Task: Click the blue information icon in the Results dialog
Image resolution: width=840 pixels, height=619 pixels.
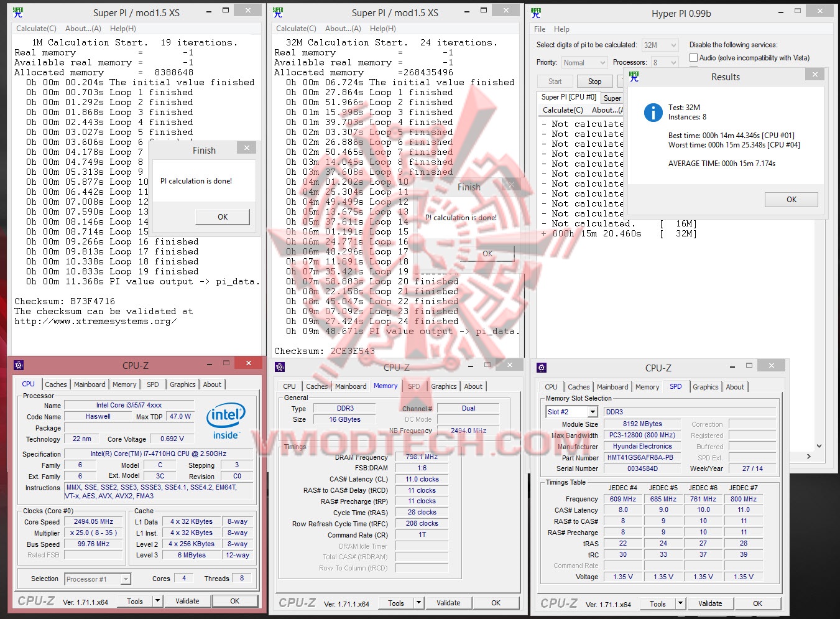Action: click(x=653, y=113)
